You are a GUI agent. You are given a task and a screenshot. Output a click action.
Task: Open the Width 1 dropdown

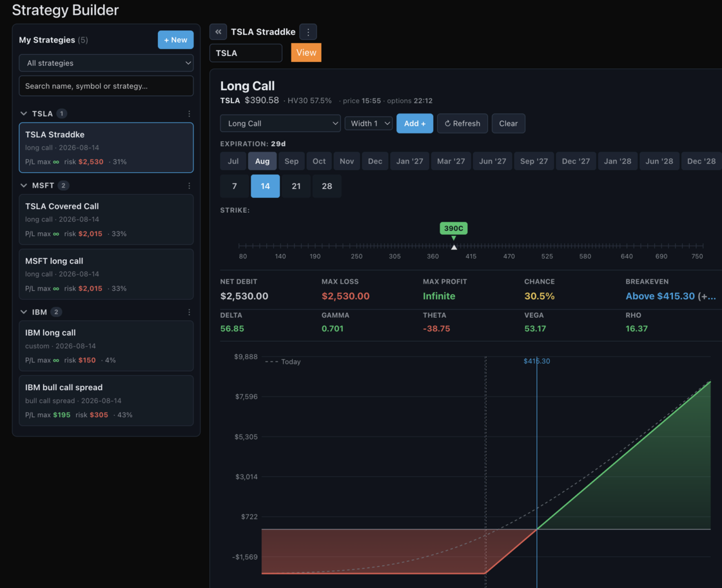coord(369,123)
